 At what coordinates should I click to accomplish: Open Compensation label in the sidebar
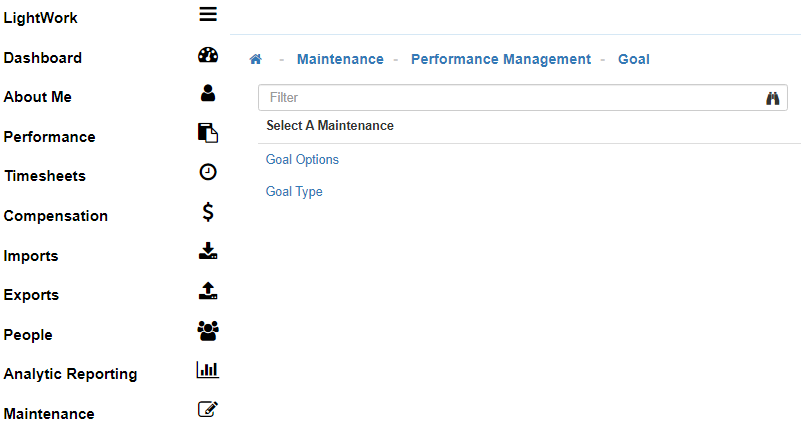pyautogui.click(x=56, y=216)
